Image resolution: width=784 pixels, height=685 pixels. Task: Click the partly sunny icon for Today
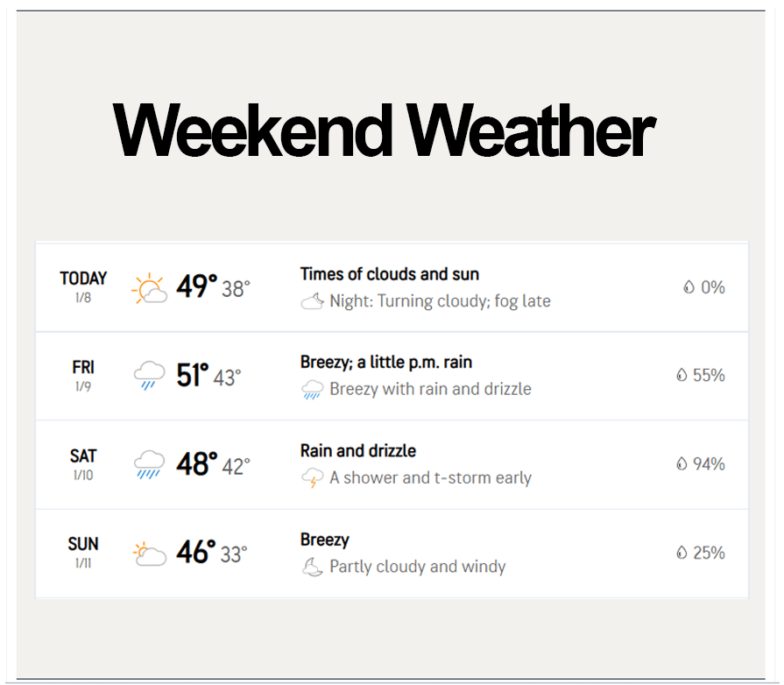point(149,288)
